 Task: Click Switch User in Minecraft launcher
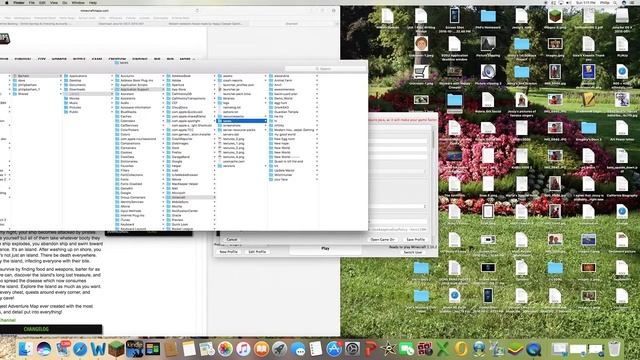coord(413,252)
